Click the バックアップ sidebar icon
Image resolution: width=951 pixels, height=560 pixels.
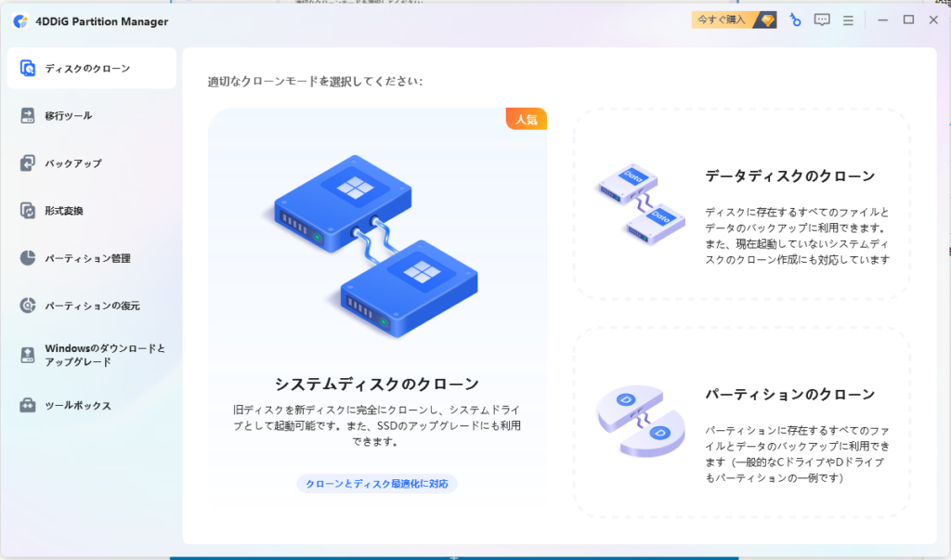point(28,163)
